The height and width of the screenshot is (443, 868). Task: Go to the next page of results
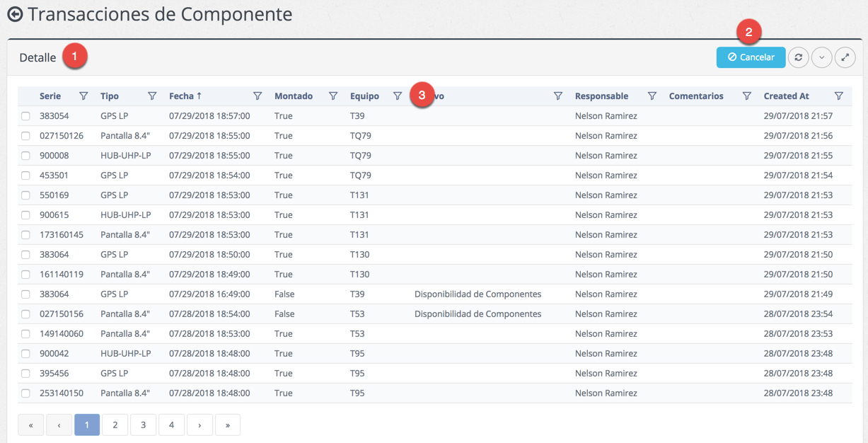[x=199, y=425]
